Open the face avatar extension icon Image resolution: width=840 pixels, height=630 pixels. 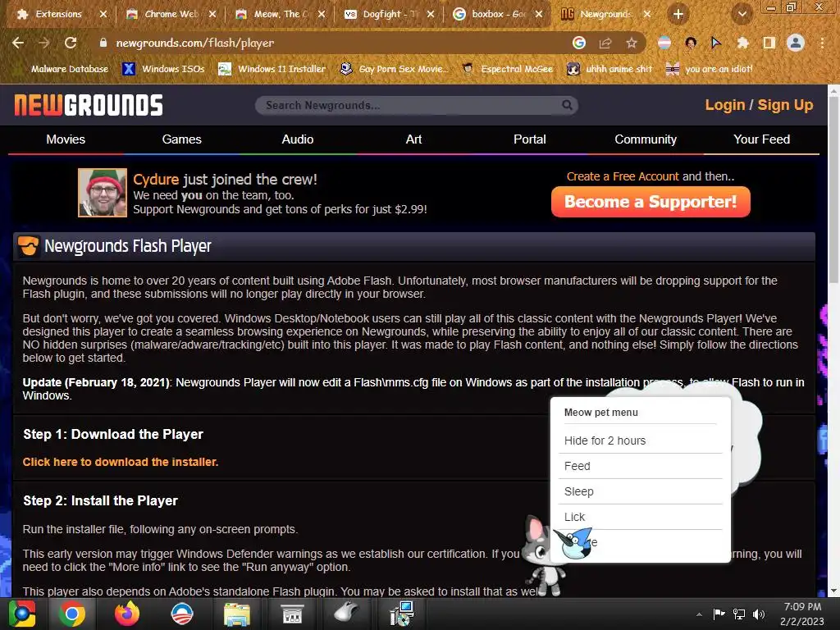(691, 43)
